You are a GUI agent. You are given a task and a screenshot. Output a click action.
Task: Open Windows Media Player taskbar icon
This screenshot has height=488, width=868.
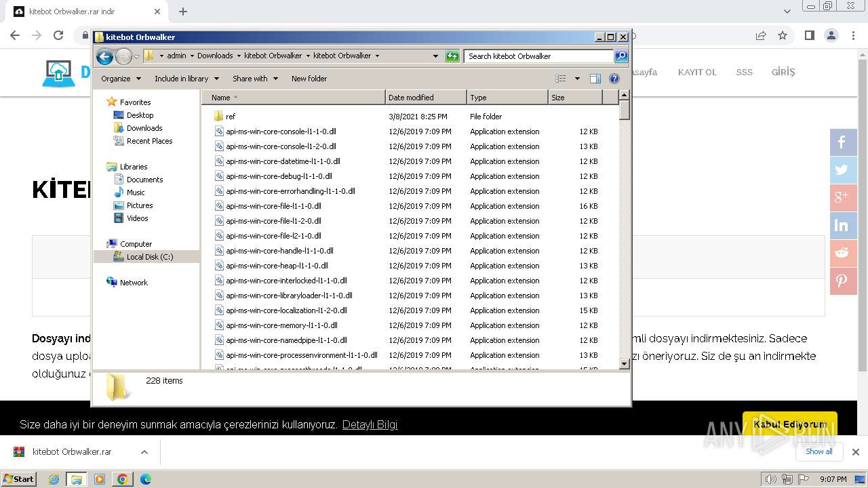tap(100, 479)
